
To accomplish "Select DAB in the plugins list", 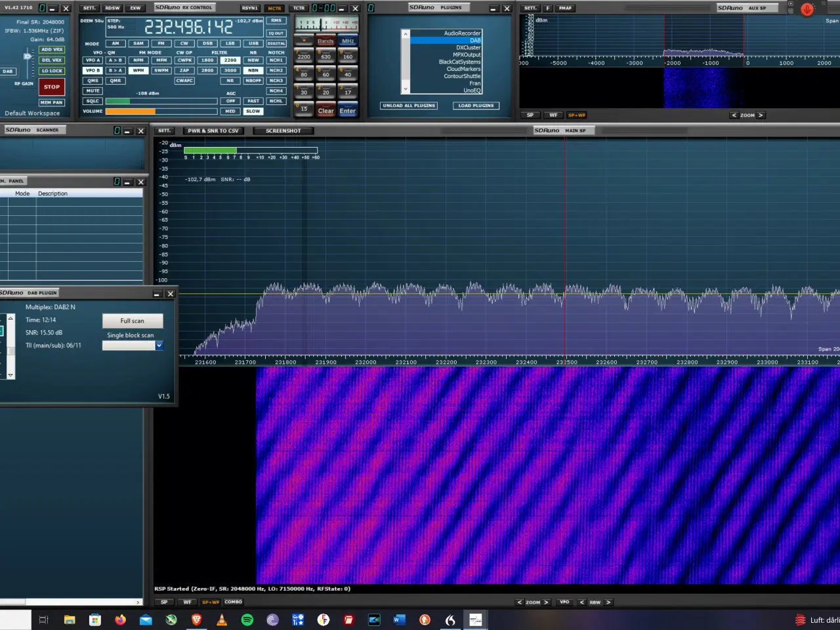I will 446,40.
